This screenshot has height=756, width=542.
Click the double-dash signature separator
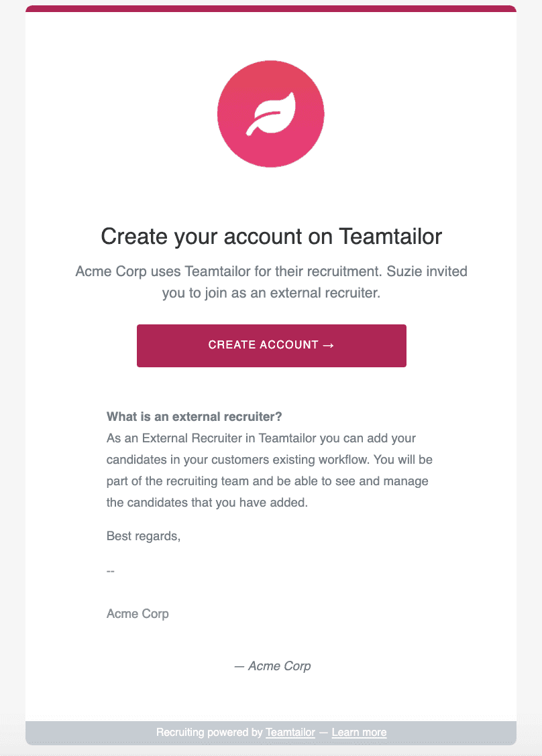point(111,571)
